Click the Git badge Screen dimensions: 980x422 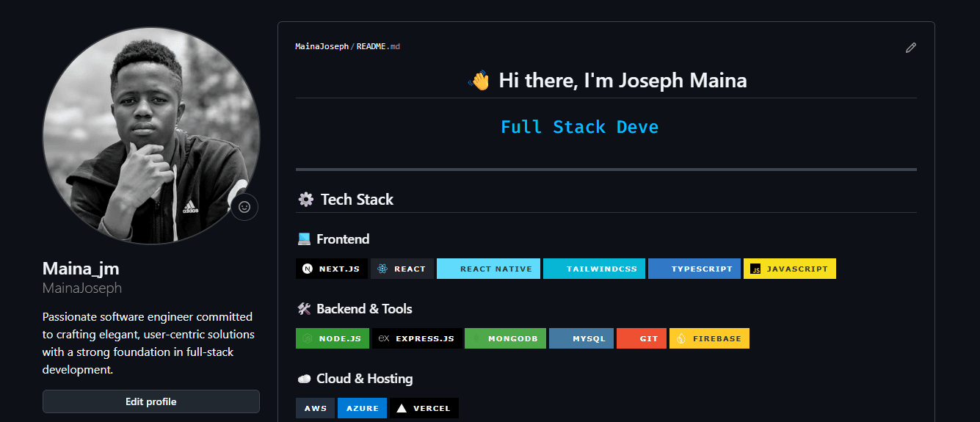click(x=641, y=338)
